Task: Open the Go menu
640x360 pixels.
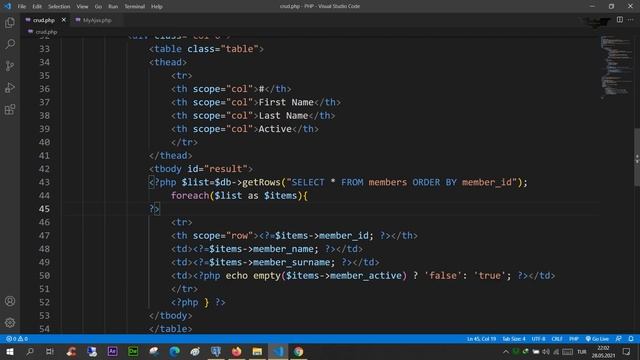Action: [98, 7]
